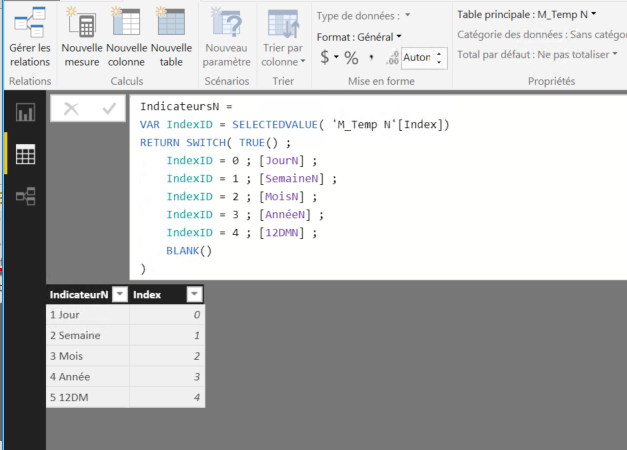Click cell '5 12DM'

click(88, 398)
